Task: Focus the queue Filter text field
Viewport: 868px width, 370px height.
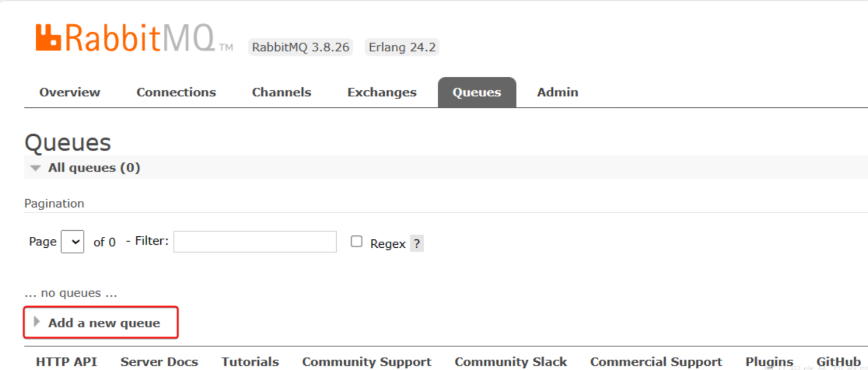Action: tap(255, 241)
